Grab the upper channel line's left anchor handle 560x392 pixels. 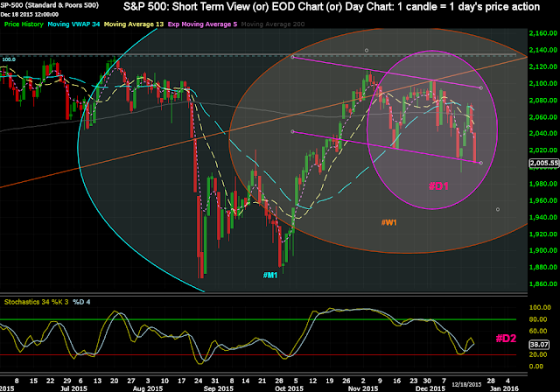[292, 57]
